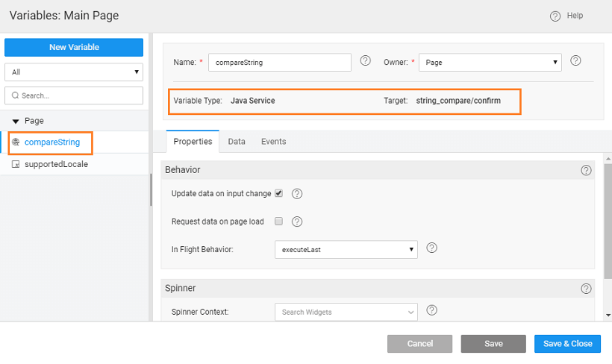
Task: Click help icon for Request data on page load
Action: [x=296, y=222]
